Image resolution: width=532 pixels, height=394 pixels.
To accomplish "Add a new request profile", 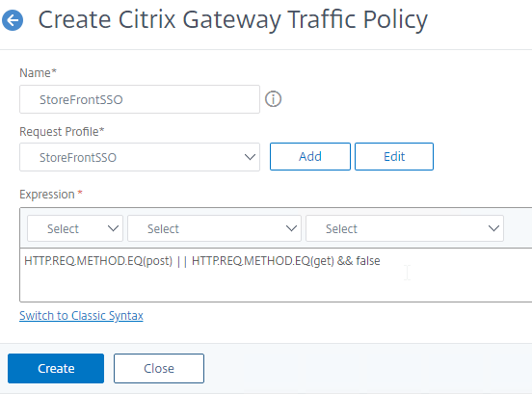I will (x=310, y=157).
